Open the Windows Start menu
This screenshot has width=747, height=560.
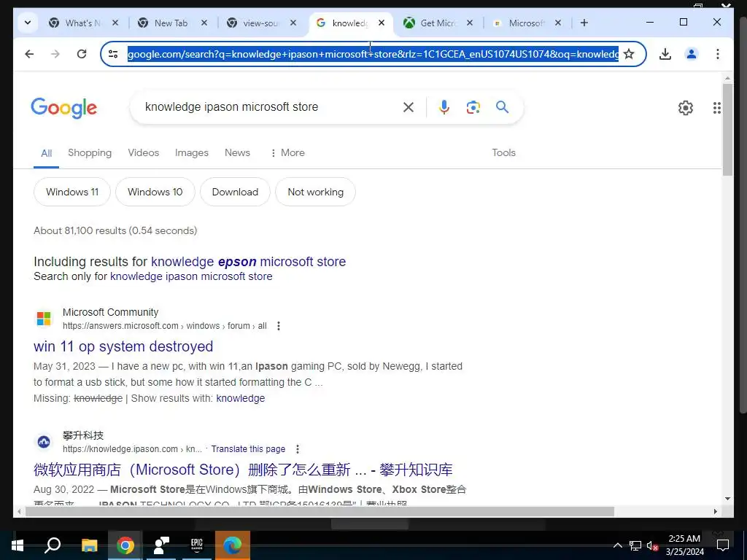point(18,545)
